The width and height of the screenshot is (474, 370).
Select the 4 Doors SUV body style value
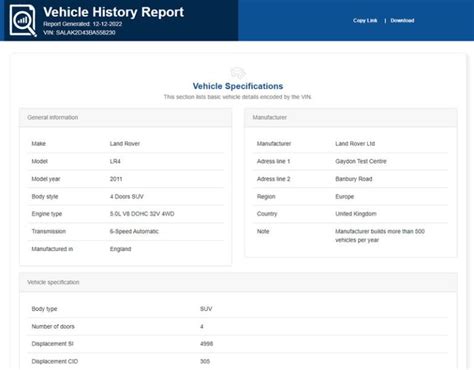click(127, 197)
